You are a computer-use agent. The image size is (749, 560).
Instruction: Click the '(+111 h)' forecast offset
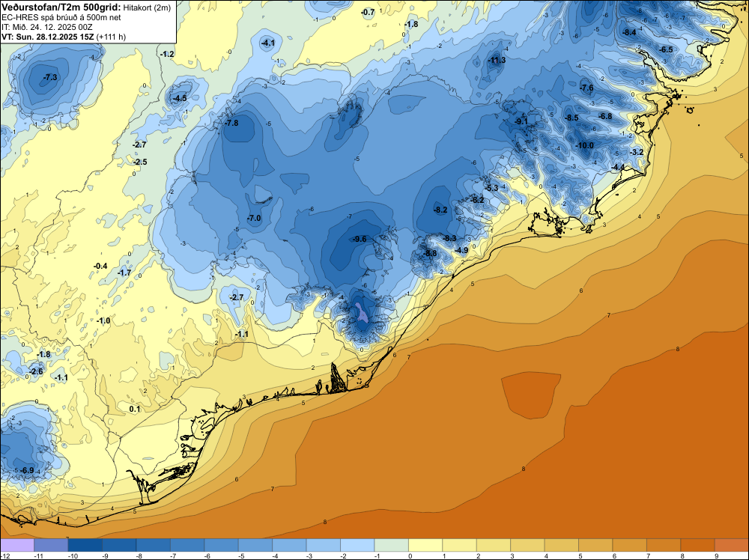[112, 37]
